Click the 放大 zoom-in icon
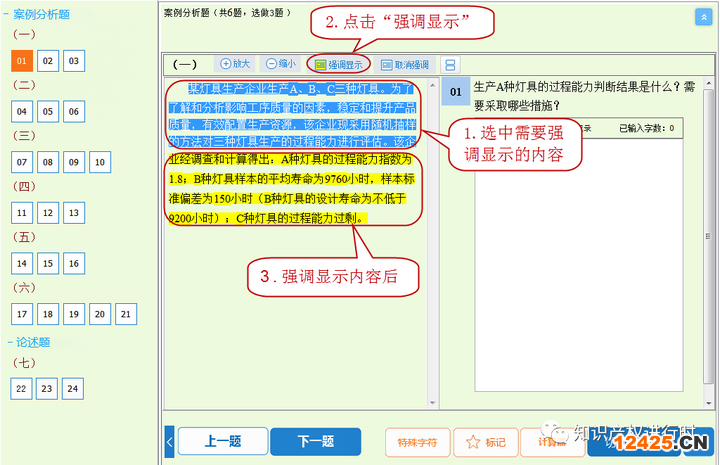Screen dimensions: 720x465 227,64
